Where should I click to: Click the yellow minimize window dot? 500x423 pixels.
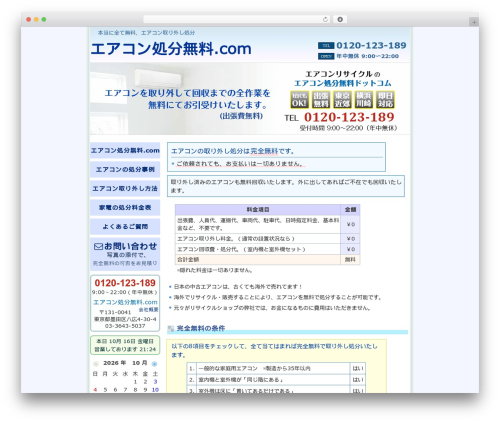click(36, 20)
